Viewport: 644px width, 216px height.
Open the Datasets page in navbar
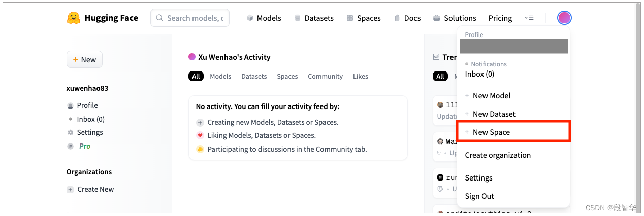[314, 18]
